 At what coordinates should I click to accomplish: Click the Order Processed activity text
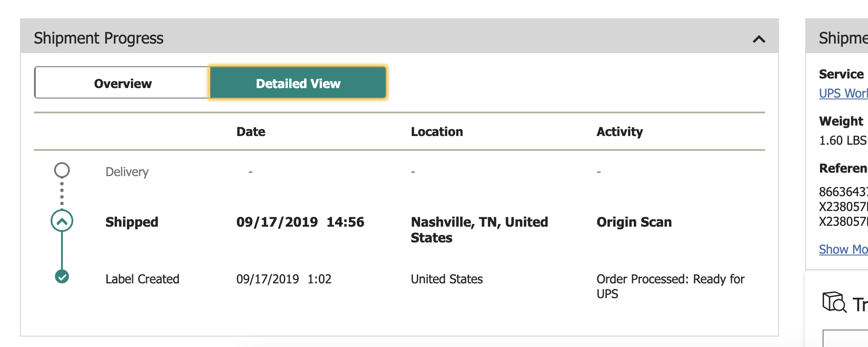(x=670, y=286)
